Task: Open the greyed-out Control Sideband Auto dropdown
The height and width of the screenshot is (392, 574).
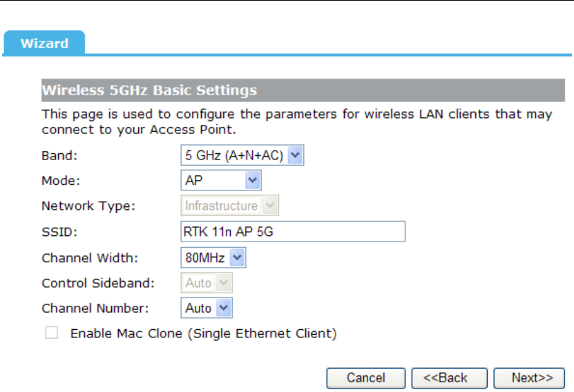Action: 206,283
